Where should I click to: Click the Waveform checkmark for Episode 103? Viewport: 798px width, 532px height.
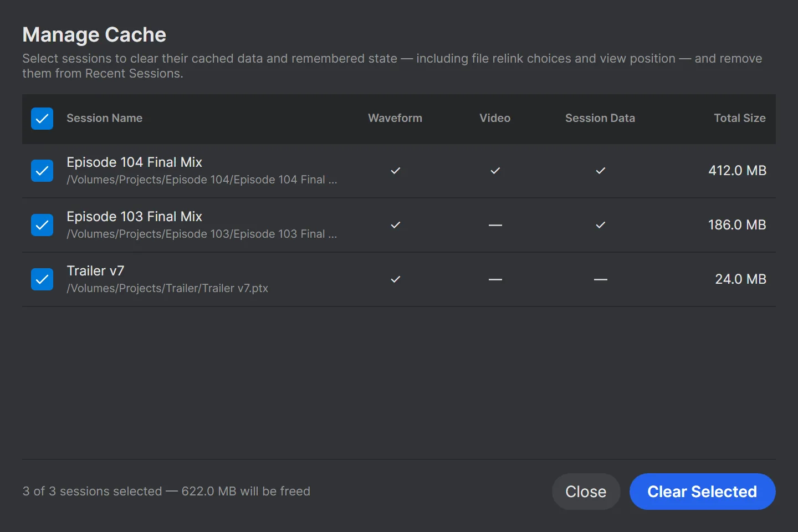coord(395,225)
